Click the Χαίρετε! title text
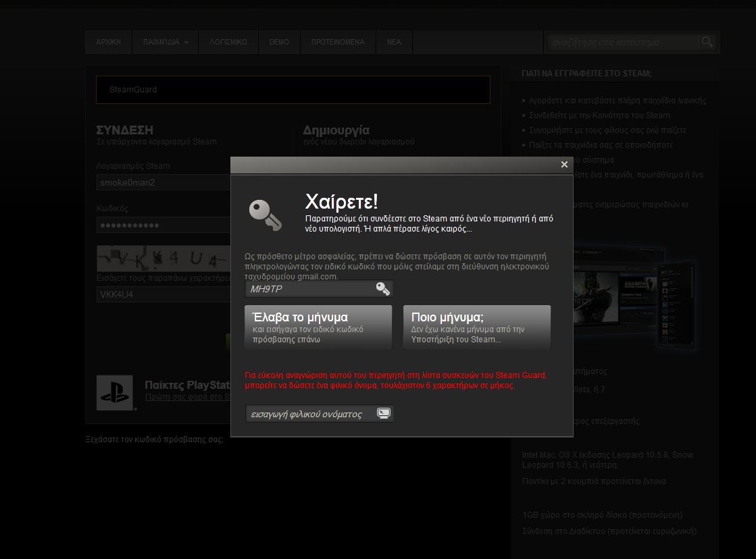 tap(341, 201)
